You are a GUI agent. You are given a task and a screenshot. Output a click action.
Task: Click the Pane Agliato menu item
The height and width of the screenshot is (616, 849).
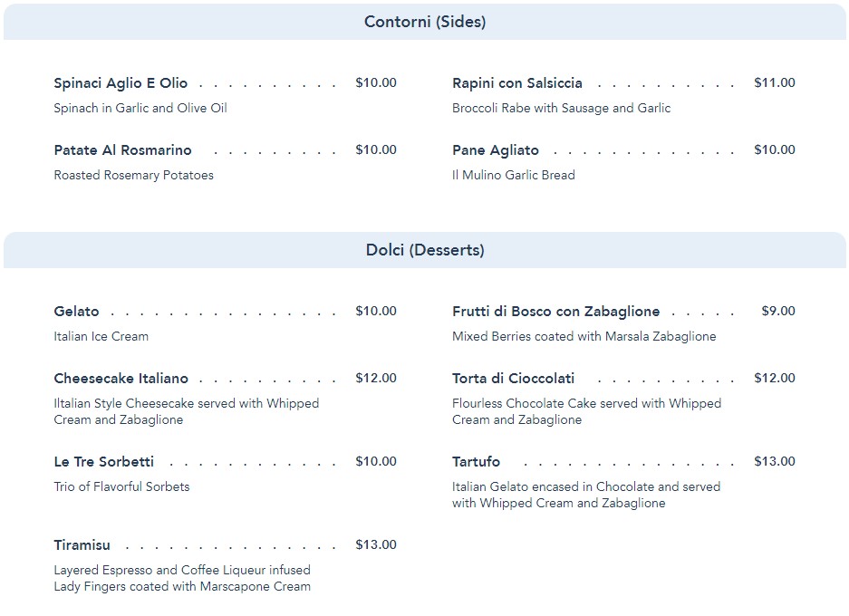point(495,150)
